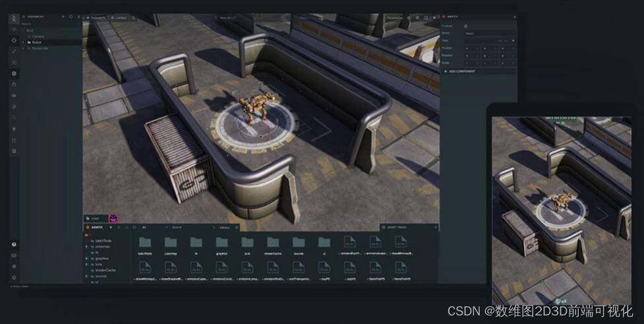Toggle viewport fullscreen icon
The width and height of the screenshot is (644, 324).
click(x=426, y=18)
